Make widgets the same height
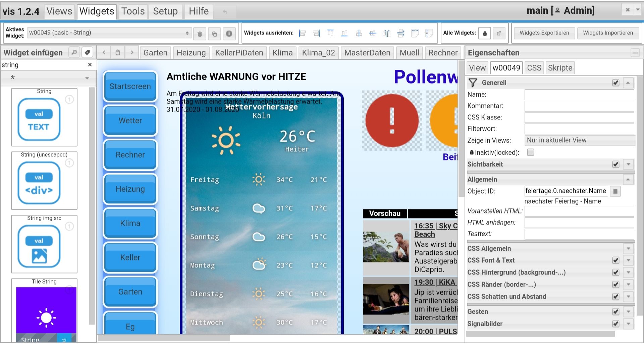Screen dimensions: 644x344 coord(429,33)
